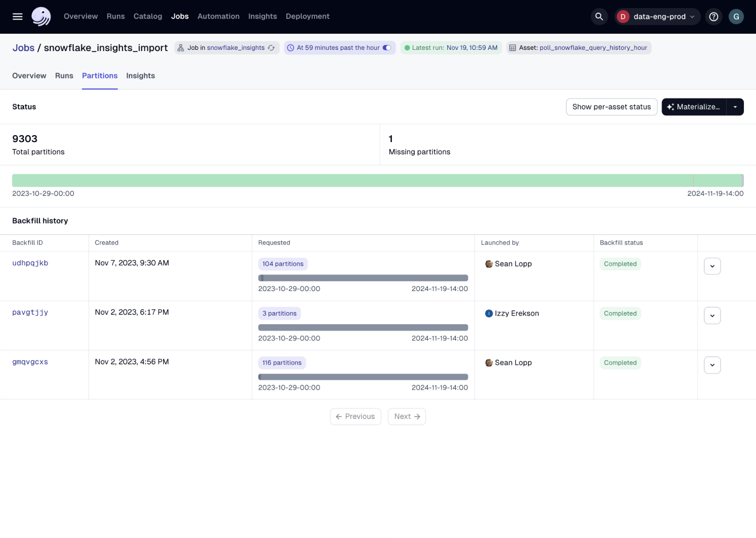Open the help question-mark menu
This screenshot has height=538, width=756.
714,17
